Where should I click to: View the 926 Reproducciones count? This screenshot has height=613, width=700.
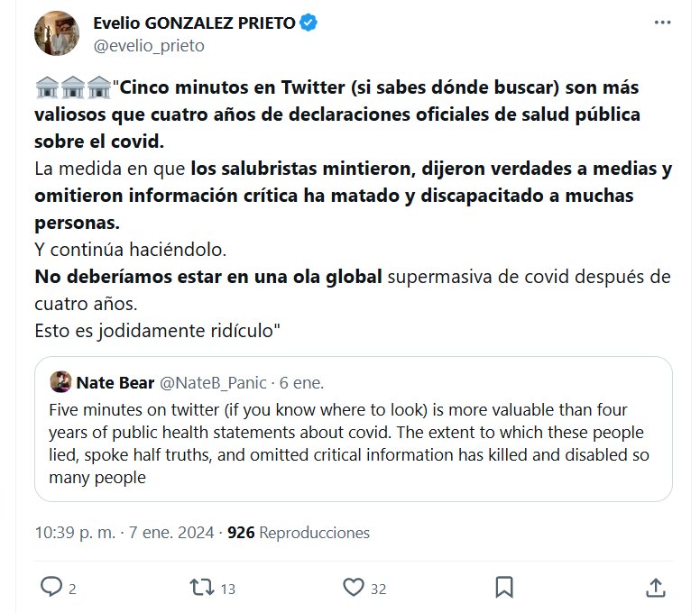coord(299,532)
